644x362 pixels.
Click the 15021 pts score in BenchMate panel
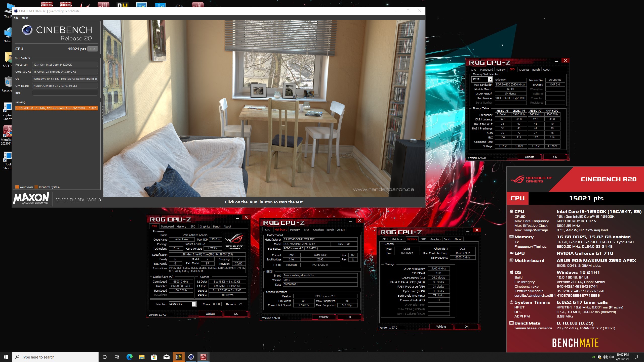(586, 198)
